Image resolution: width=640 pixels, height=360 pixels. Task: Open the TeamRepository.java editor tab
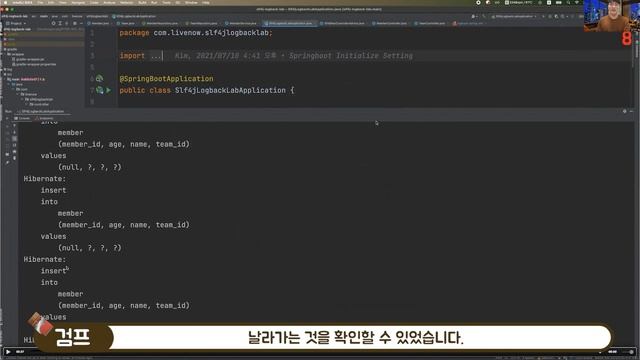click(x=203, y=23)
